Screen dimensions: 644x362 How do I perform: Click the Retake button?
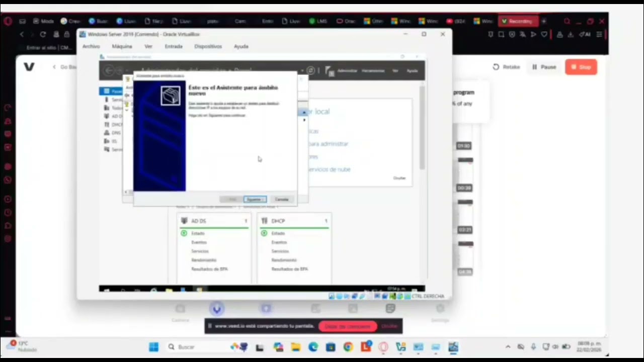pyautogui.click(x=506, y=67)
